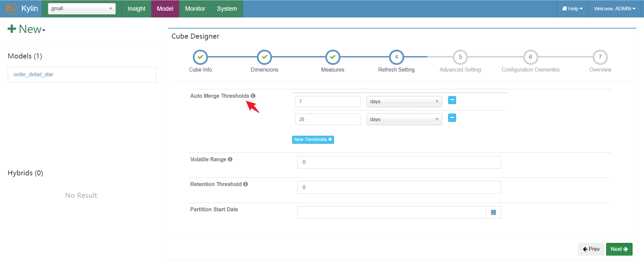Screen dimensions: 644x261
Task: Open days dropdown for the 28 threshold
Action: click(404, 119)
